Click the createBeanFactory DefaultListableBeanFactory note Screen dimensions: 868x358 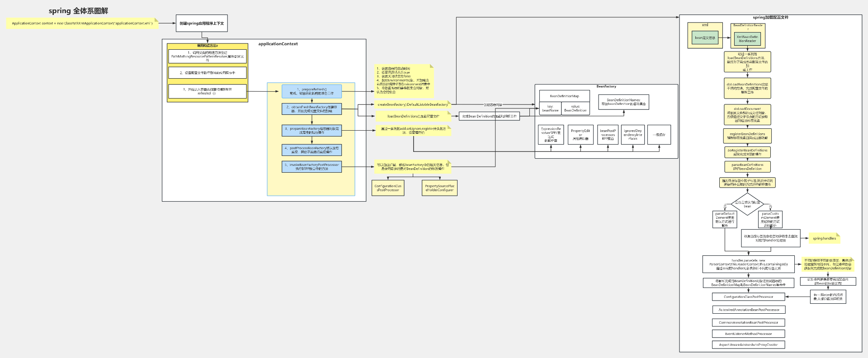click(x=413, y=104)
